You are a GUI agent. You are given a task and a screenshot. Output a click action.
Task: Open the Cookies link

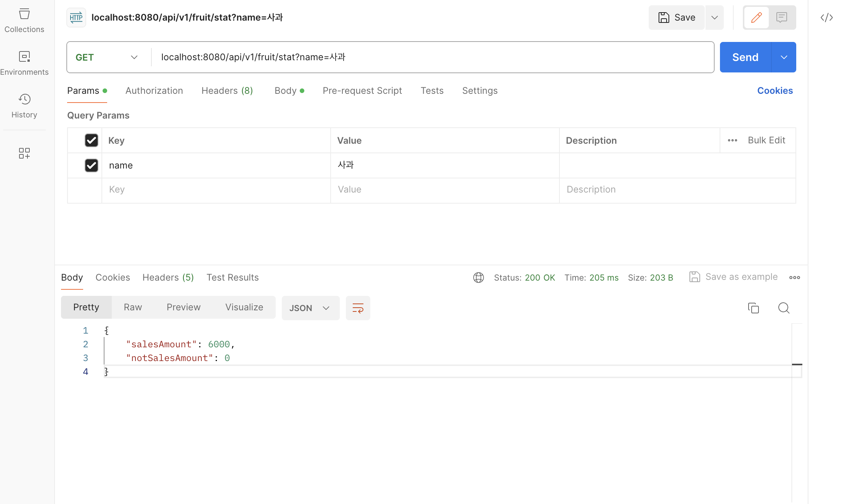coord(775,91)
